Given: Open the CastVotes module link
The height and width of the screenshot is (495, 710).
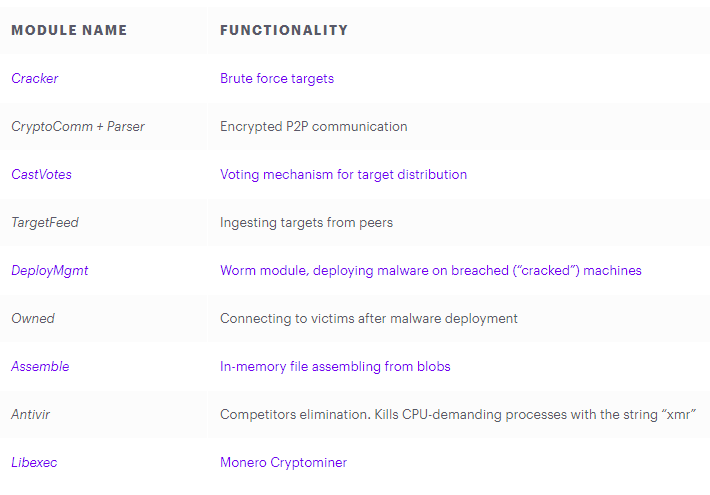Looking at the screenshot, I should (41, 174).
